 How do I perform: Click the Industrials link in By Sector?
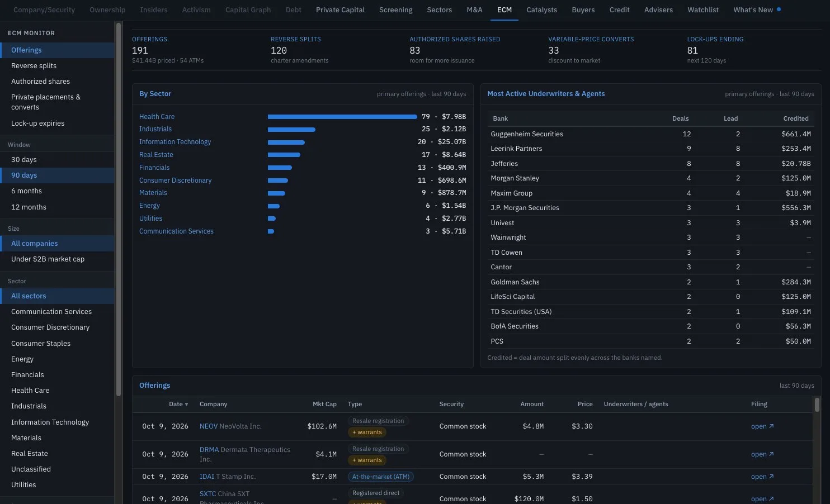[155, 129]
